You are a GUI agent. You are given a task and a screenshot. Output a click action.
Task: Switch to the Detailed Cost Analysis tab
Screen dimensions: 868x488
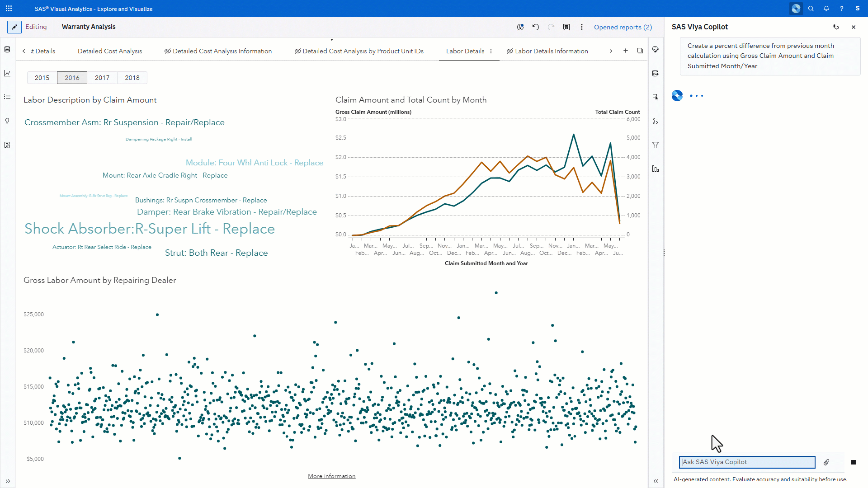click(110, 51)
